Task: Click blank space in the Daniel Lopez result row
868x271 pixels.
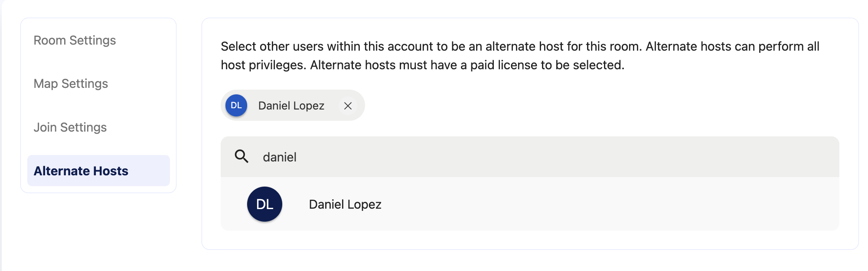Action: coord(607,204)
